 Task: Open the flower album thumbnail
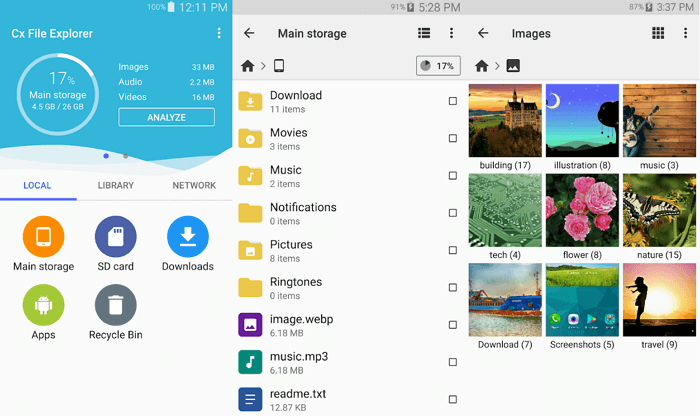pyautogui.click(x=582, y=210)
